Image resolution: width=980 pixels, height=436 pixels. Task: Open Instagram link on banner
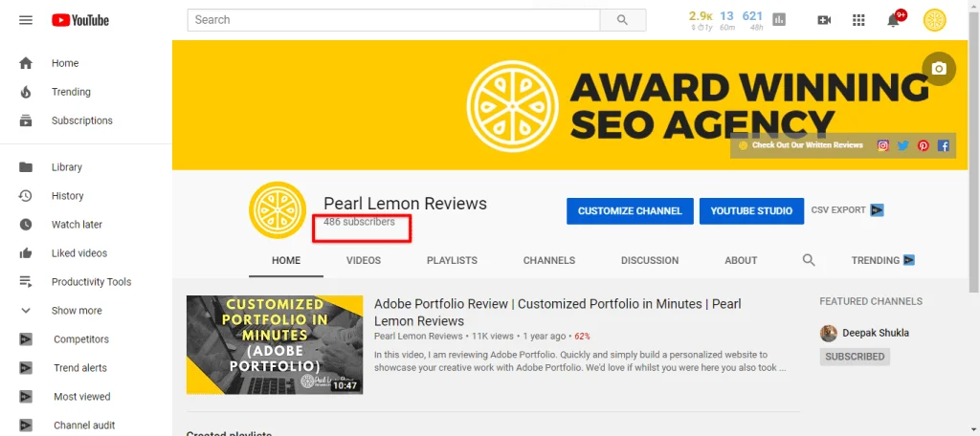(x=882, y=145)
